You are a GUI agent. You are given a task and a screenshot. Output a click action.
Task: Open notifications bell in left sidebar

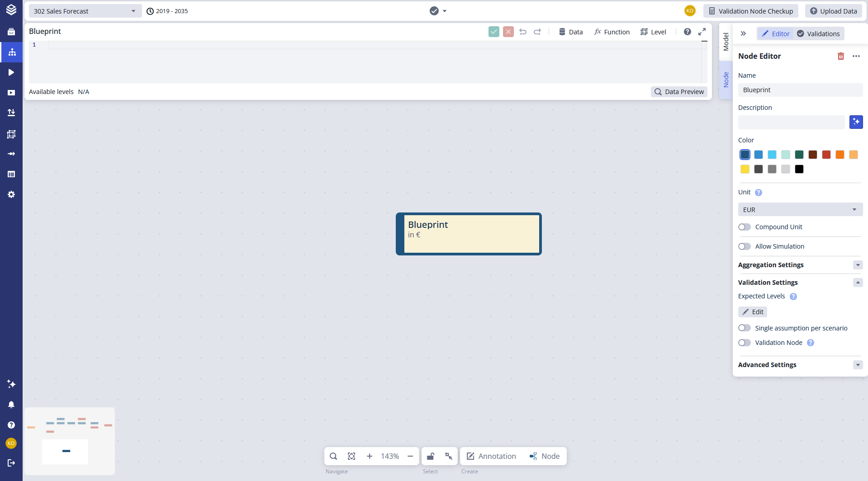(11, 405)
